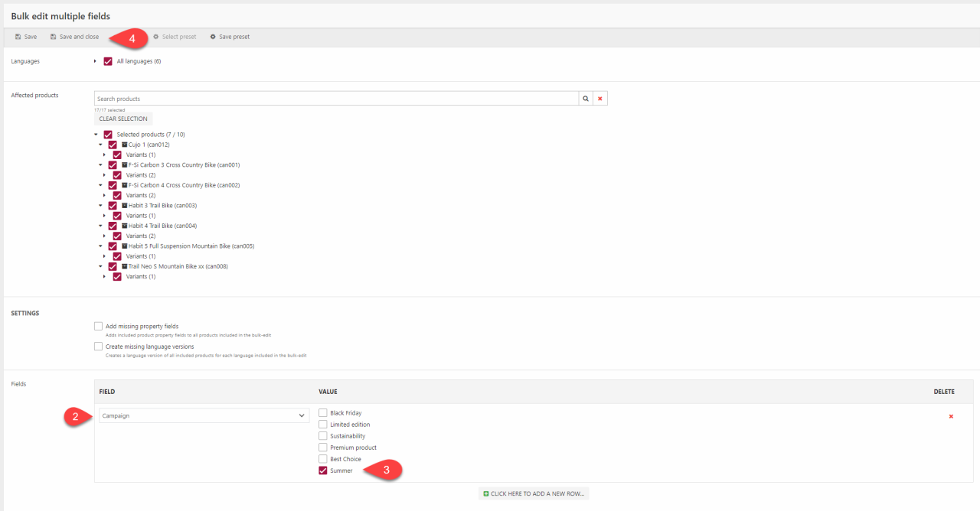
Task: Enable Create missing language versions
Action: pyautogui.click(x=99, y=347)
